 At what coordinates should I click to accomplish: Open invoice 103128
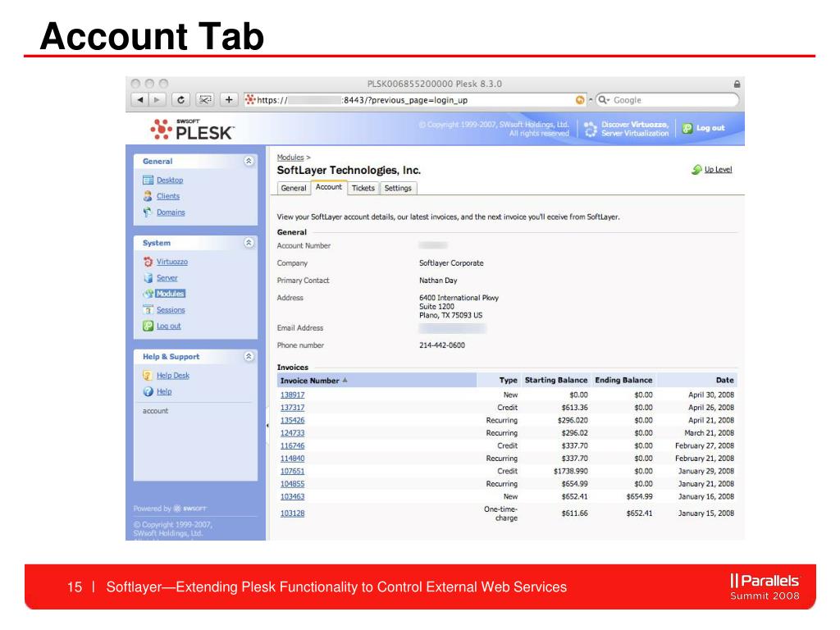click(x=293, y=514)
